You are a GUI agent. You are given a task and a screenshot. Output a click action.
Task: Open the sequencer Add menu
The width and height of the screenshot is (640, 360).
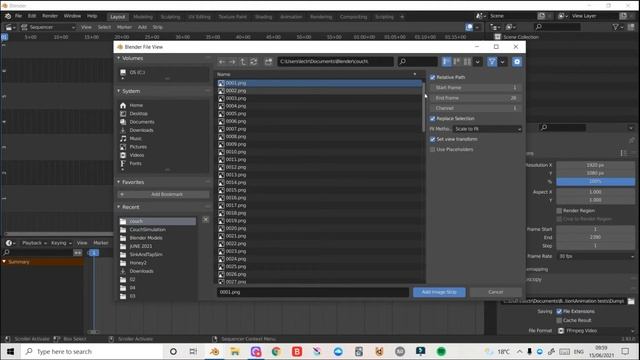pos(142,27)
